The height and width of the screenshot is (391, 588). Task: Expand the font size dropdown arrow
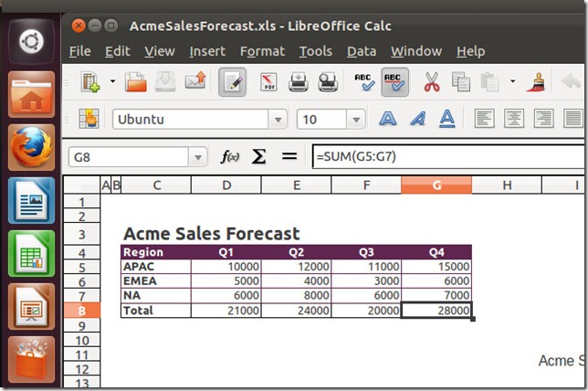pyautogui.click(x=356, y=120)
